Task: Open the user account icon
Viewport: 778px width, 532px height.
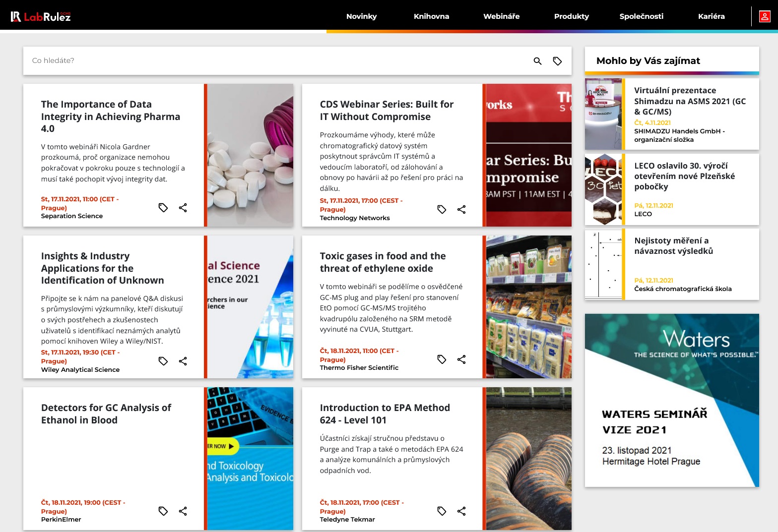Action: tap(765, 16)
